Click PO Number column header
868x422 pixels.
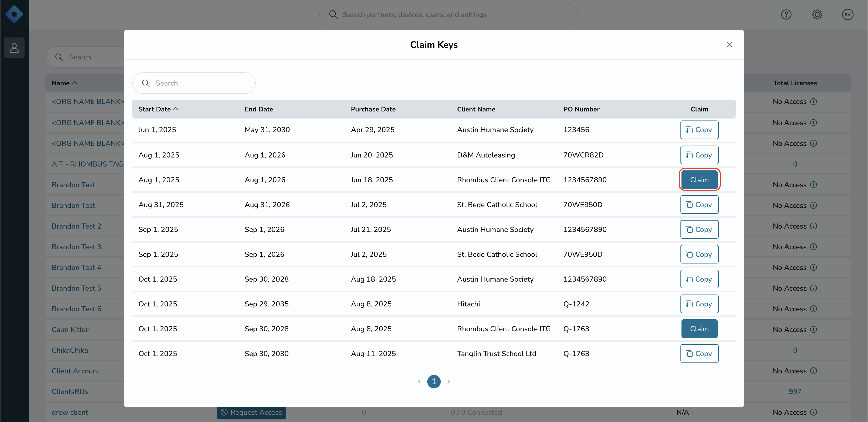[x=581, y=109]
